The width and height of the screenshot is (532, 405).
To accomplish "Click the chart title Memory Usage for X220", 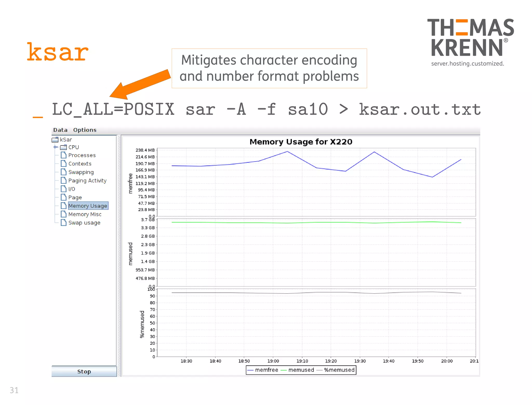I will click(301, 142).
